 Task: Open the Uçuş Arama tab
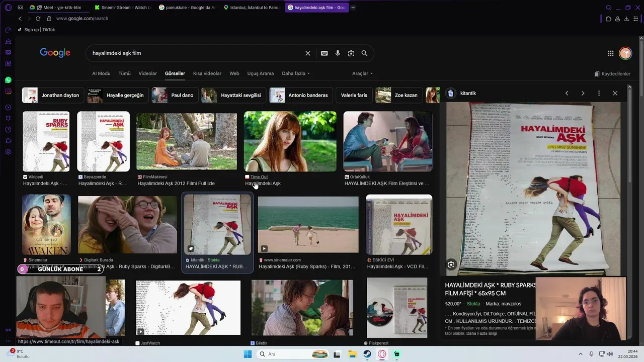point(261,73)
